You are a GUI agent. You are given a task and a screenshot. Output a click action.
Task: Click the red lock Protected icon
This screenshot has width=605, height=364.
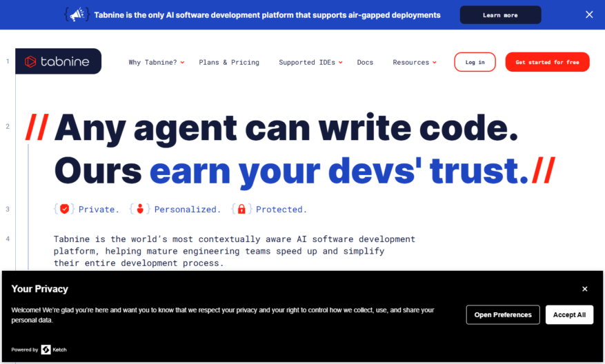[x=241, y=209]
